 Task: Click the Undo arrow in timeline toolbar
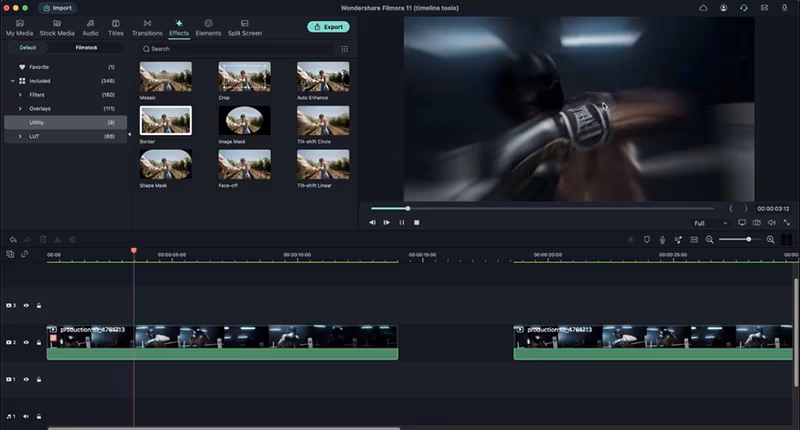tap(13, 240)
